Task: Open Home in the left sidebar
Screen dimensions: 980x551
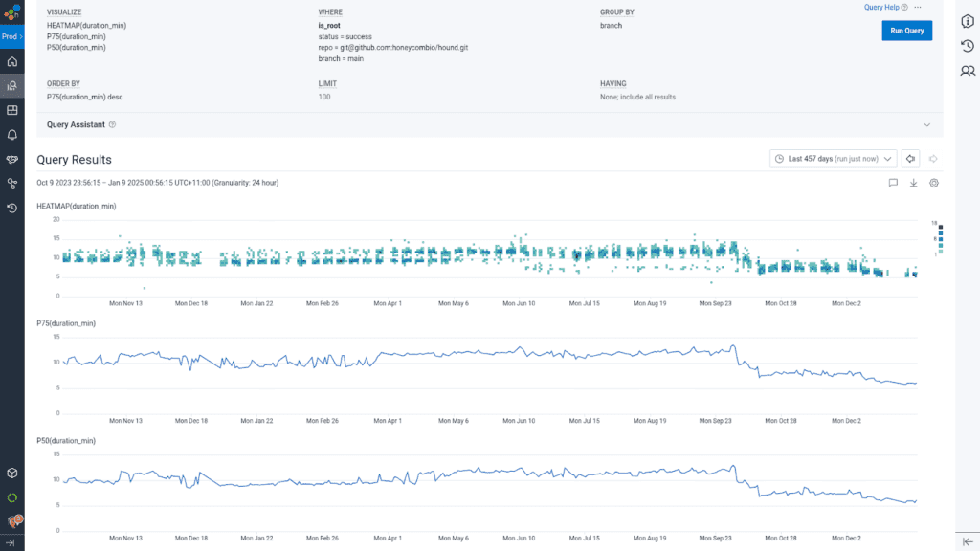Action: 11,61
